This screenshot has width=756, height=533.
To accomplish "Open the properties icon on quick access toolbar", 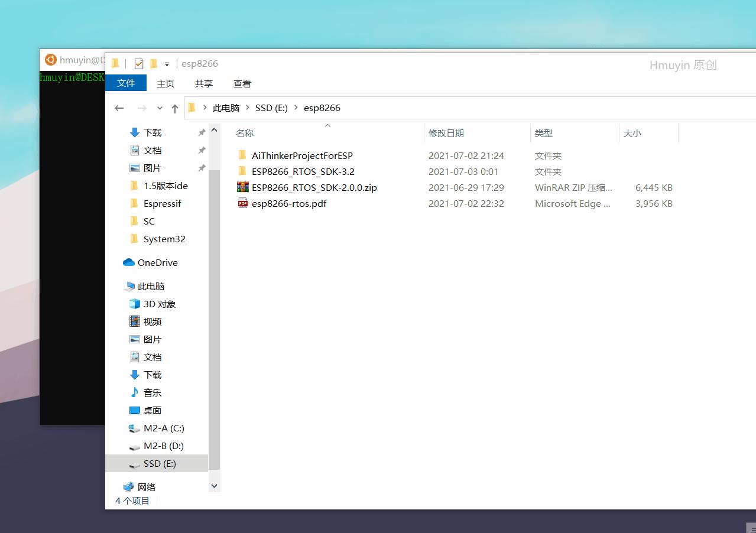I will coord(138,63).
